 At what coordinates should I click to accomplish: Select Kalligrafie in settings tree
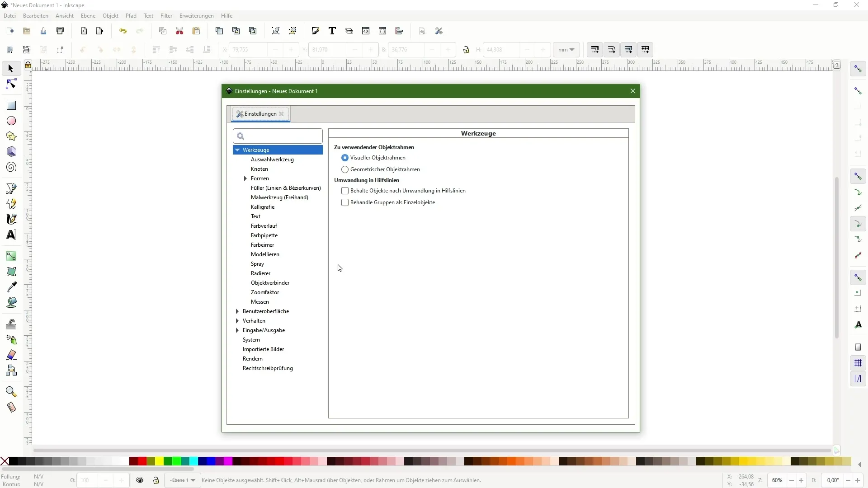pyautogui.click(x=263, y=207)
